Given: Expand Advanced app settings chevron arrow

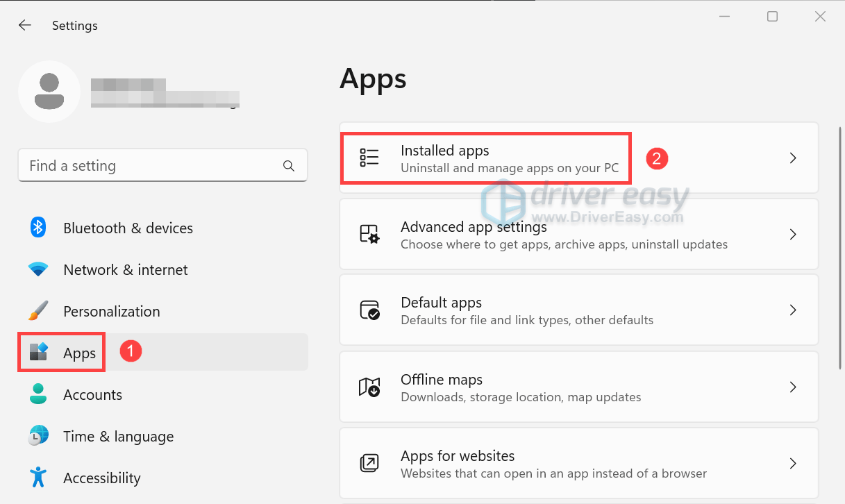Looking at the screenshot, I should [x=793, y=235].
